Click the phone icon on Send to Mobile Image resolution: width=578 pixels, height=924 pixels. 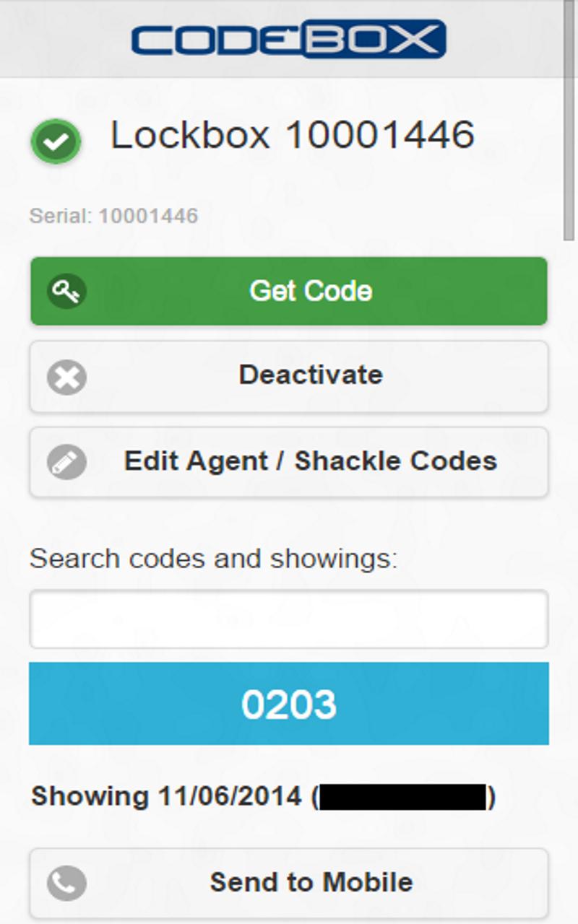tap(67, 882)
